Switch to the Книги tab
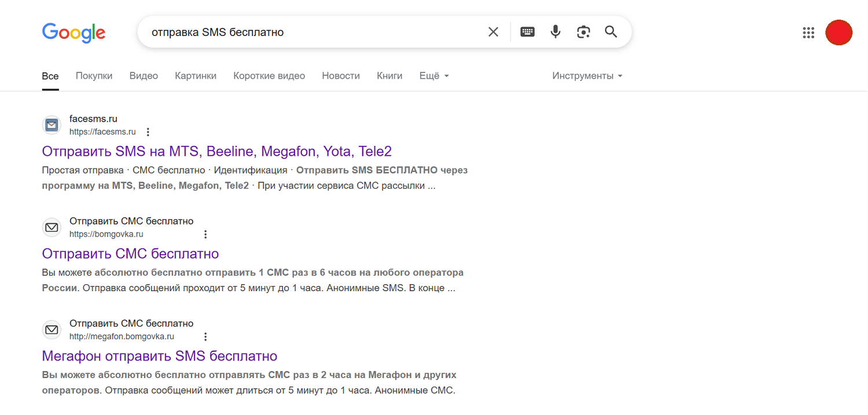This screenshot has height=415, width=868. point(389,76)
